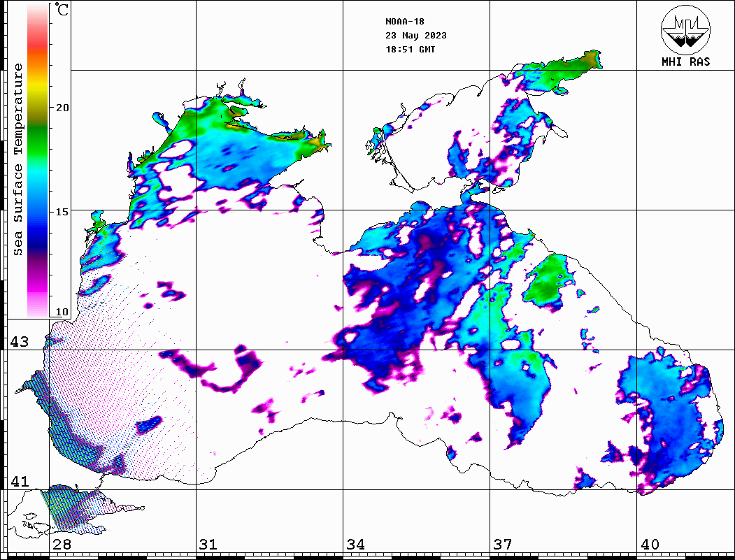Click the 'Sea Surface Temperature' vertical label
The image size is (735, 560).
tap(17, 159)
